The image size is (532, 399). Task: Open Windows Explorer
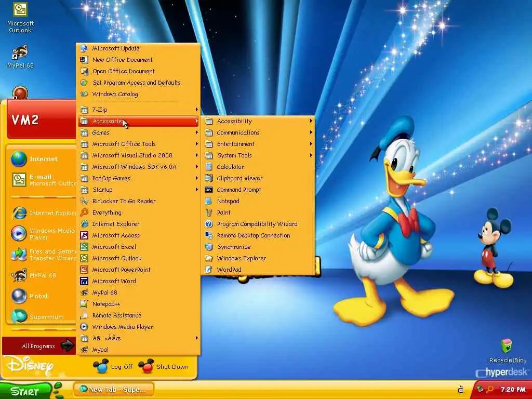258,258
